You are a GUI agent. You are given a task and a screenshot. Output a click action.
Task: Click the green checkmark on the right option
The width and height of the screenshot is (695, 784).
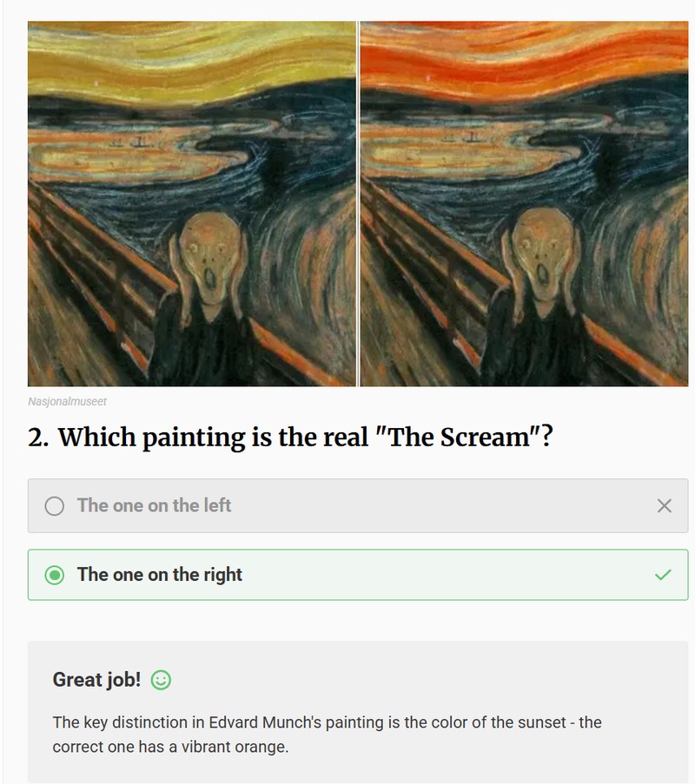tap(663, 575)
